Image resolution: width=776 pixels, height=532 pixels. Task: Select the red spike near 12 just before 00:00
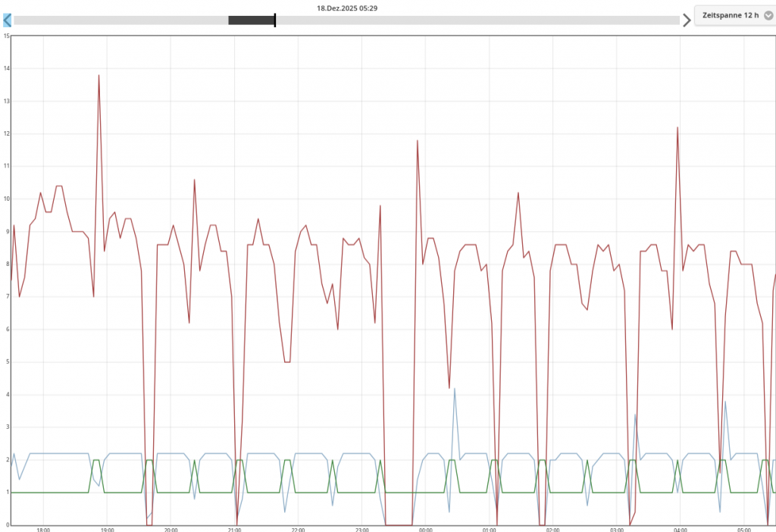coord(418,140)
